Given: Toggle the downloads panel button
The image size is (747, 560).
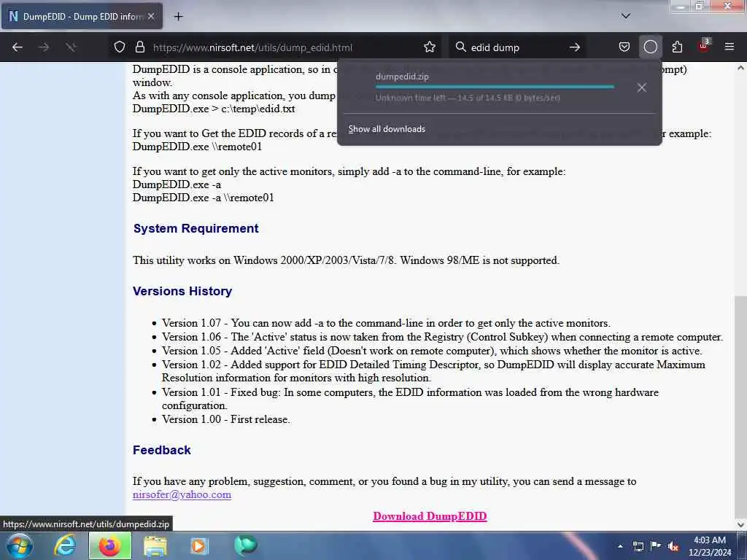Looking at the screenshot, I should coord(650,47).
